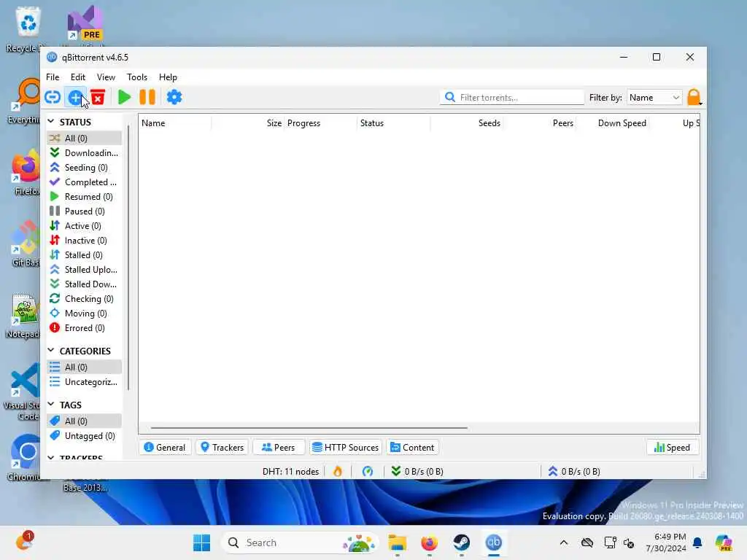Select Seeding (0) status filter
Screen dimensions: 747x560
coord(85,168)
